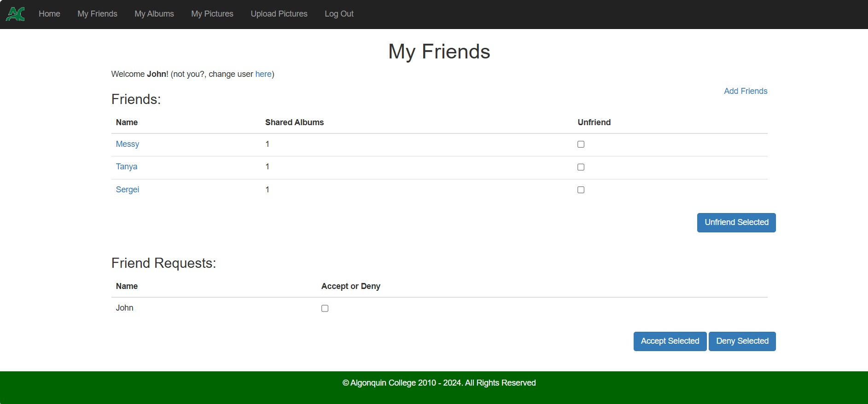Image resolution: width=868 pixels, height=404 pixels.
Task: Navigate to My Pictures
Action: [x=212, y=14]
